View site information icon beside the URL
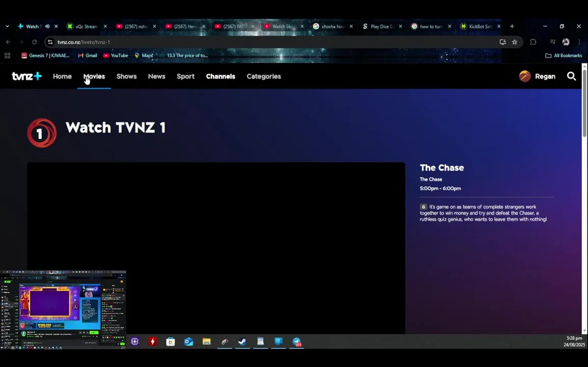 (50, 42)
